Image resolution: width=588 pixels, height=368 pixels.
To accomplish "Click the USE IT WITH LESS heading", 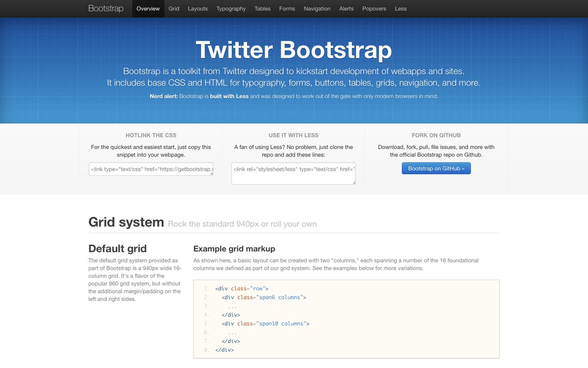I will pyautogui.click(x=294, y=135).
